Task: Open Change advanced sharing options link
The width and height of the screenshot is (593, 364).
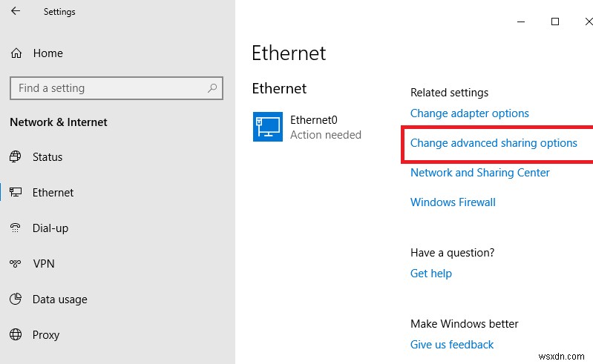Action: (494, 143)
